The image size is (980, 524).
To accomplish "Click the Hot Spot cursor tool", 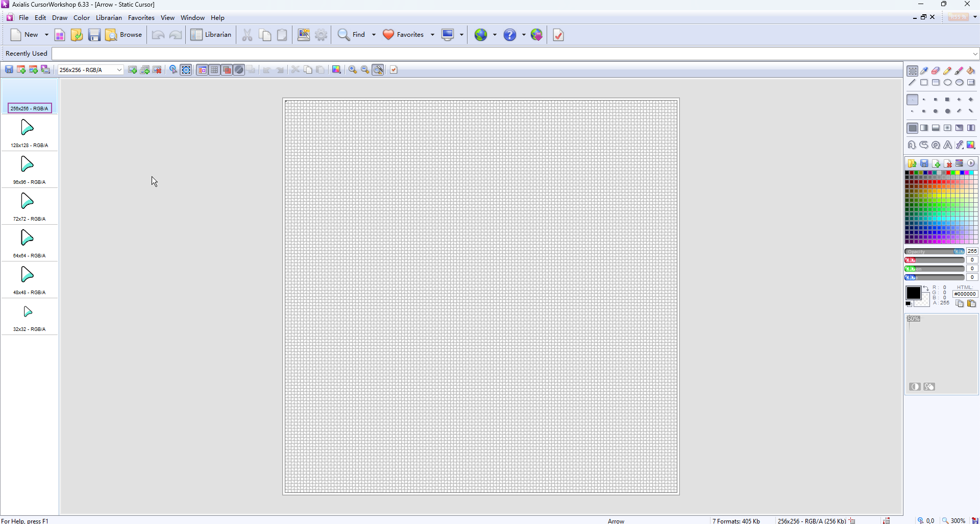I will tap(174, 70).
